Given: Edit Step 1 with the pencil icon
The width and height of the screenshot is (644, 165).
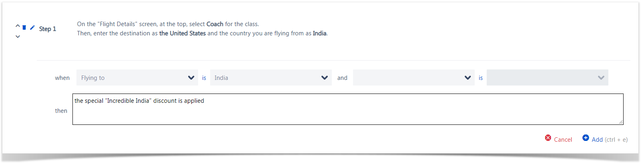Looking at the screenshot, I should click(x=32, y=27).
